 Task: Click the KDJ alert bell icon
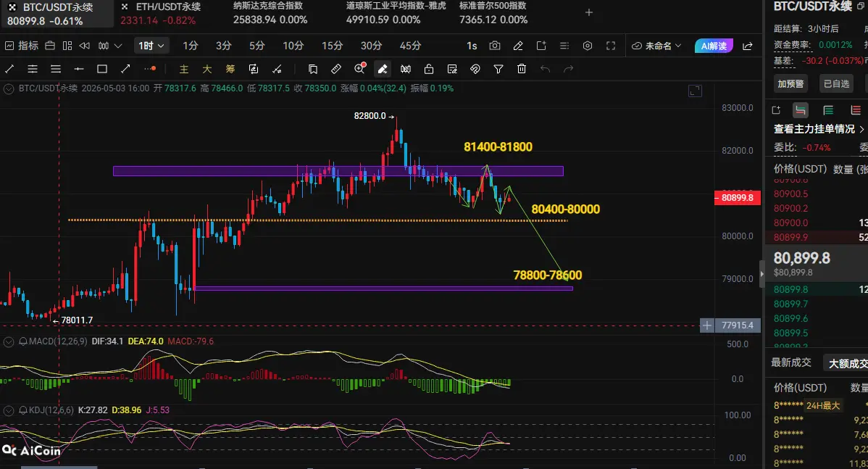(x=23, y=410)
